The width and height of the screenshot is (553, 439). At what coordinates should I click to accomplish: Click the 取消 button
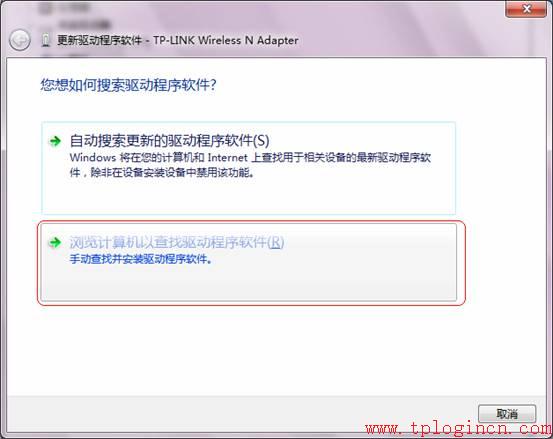(x=507, y=414)
